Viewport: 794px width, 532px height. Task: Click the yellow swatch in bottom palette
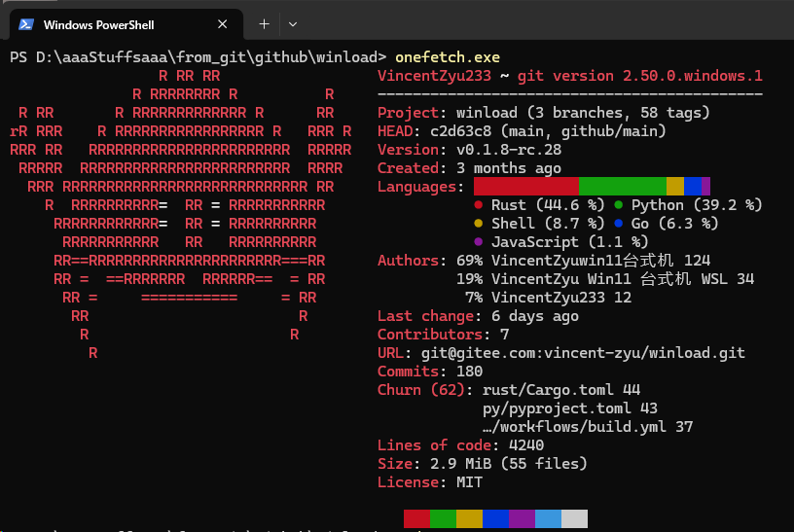pyautogui.click(x=469, y=518)
